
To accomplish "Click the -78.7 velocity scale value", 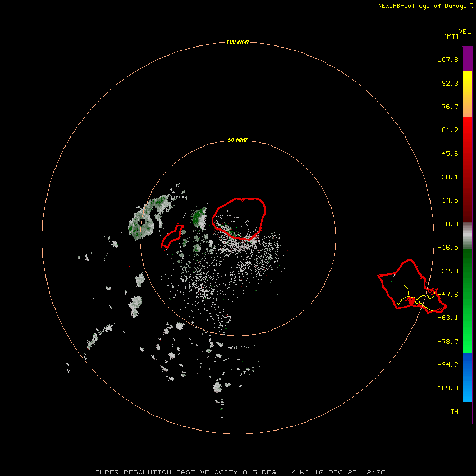I will point(448,342).
